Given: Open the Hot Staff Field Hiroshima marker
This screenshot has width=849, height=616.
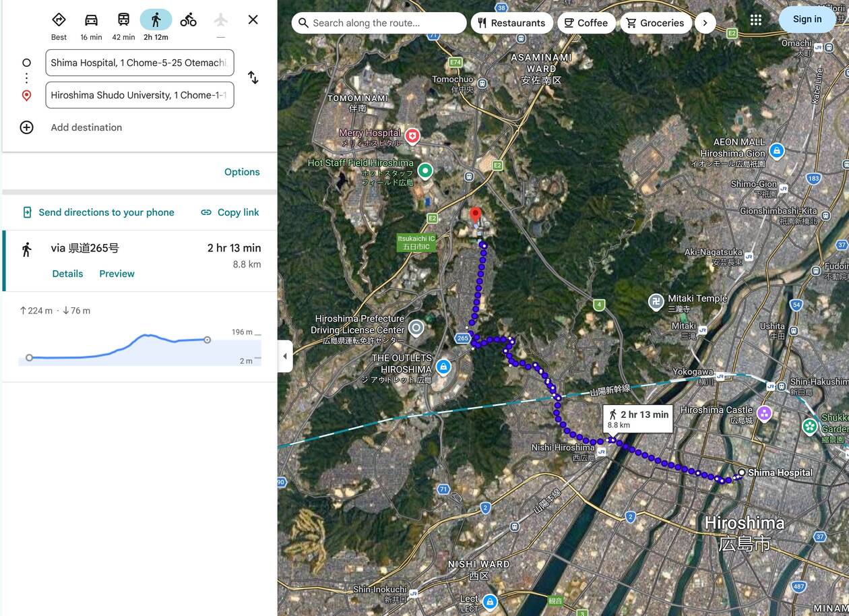Looking at the screenshot, I should pyautogui.click(x=425, y=171).
